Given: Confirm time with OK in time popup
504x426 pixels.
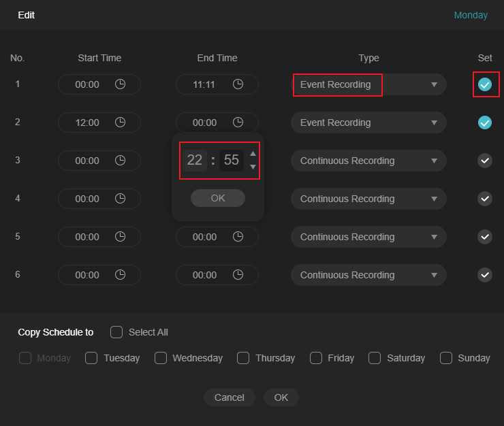Looking at the screenshot, I should click(218, 198).
